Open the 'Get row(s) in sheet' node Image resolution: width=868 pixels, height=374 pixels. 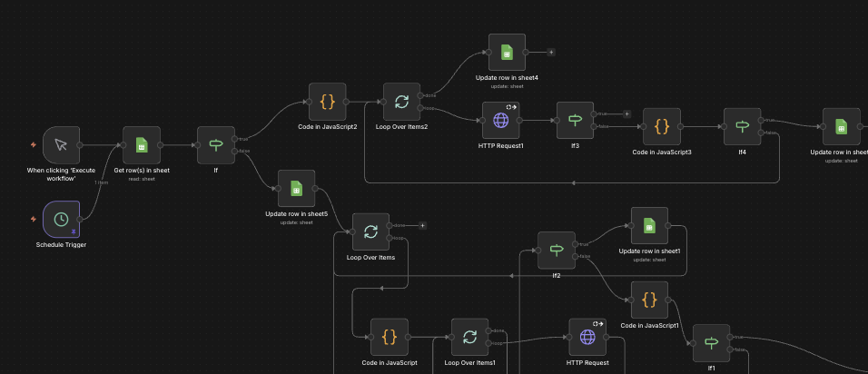(141, 145)
